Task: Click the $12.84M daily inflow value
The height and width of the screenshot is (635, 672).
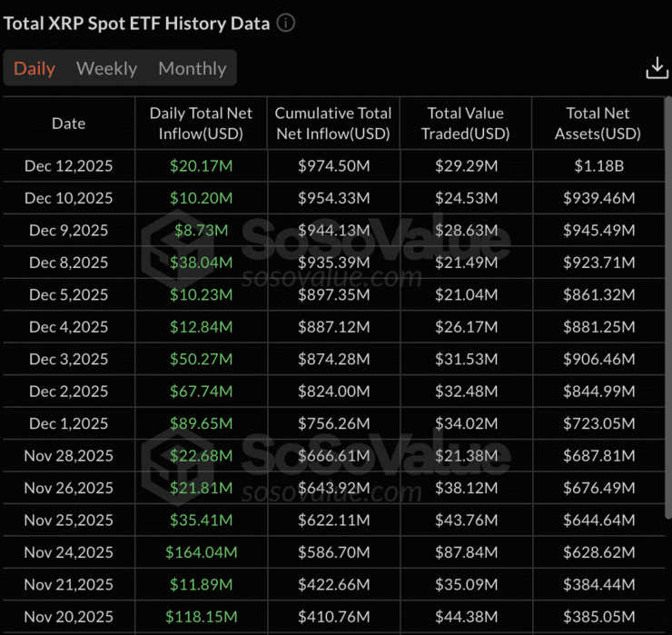Action: (201, 327)
